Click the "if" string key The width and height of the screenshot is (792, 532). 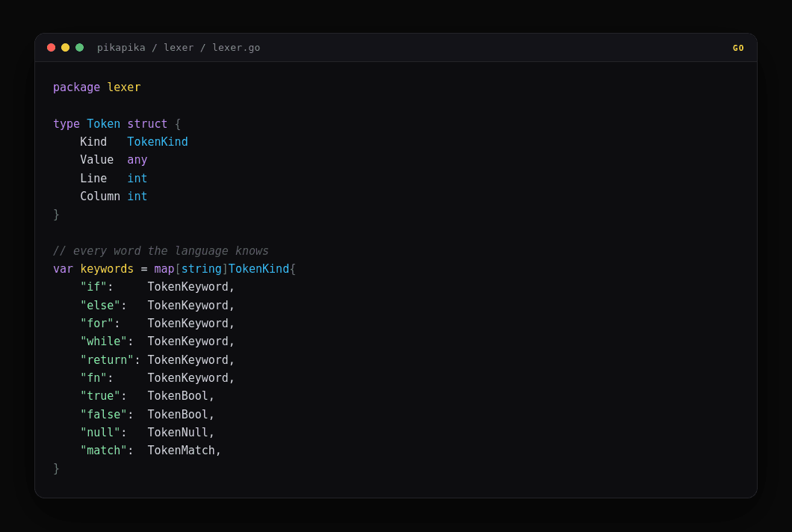coord(93,287)
